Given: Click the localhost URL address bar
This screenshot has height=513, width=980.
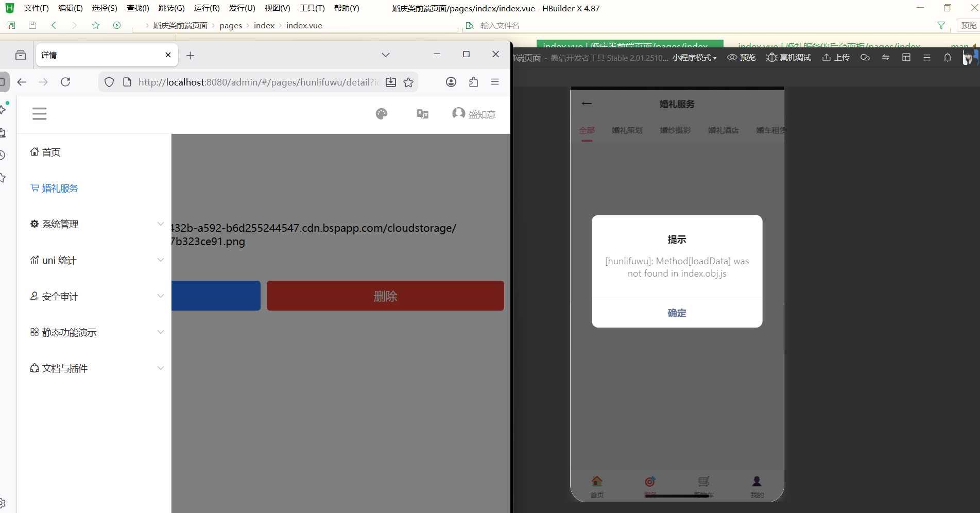Looking at the screenshot, I should pos(259,82).
